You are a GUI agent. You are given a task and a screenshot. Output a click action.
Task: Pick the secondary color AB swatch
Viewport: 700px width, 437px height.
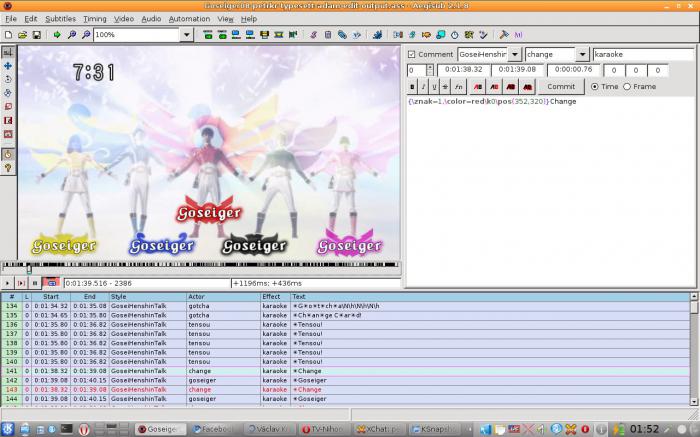click(494, 87)
